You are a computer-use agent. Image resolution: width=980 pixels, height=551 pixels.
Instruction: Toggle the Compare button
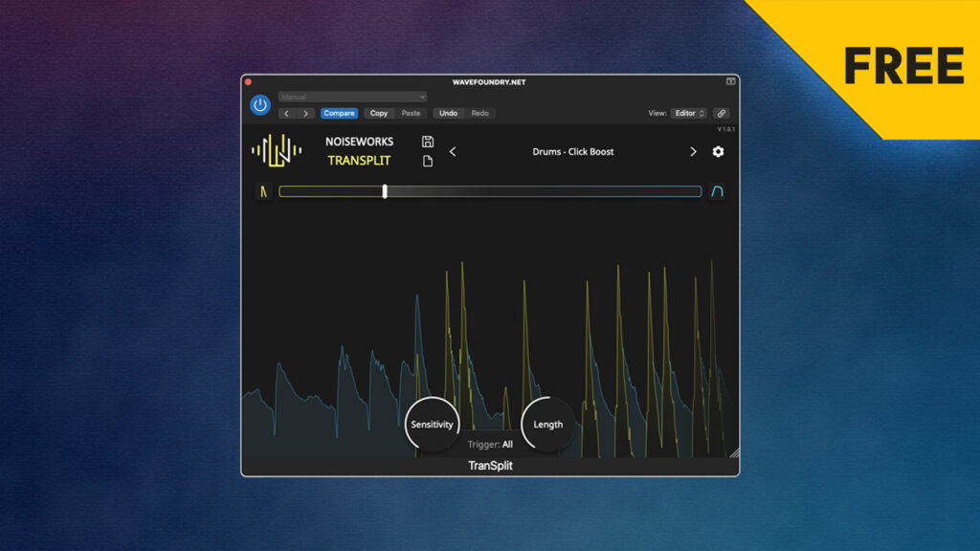[x=339, y=113]
